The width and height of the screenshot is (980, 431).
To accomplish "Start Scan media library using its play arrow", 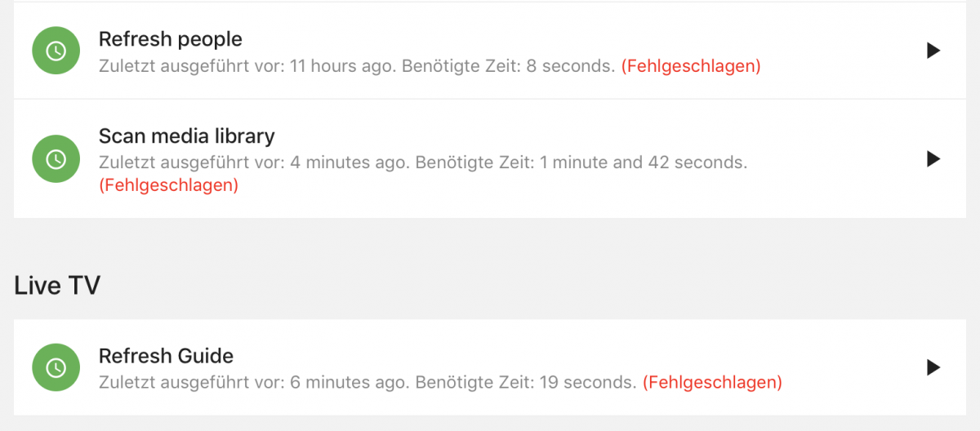I will (x=933, y=158).
